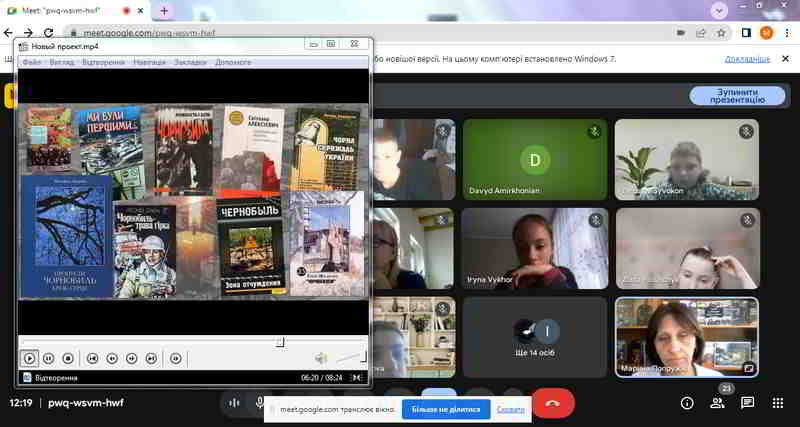Bookmark this page with the star icon
The height and width of the screenshot is (427, 800).
(x=721, y=33)
